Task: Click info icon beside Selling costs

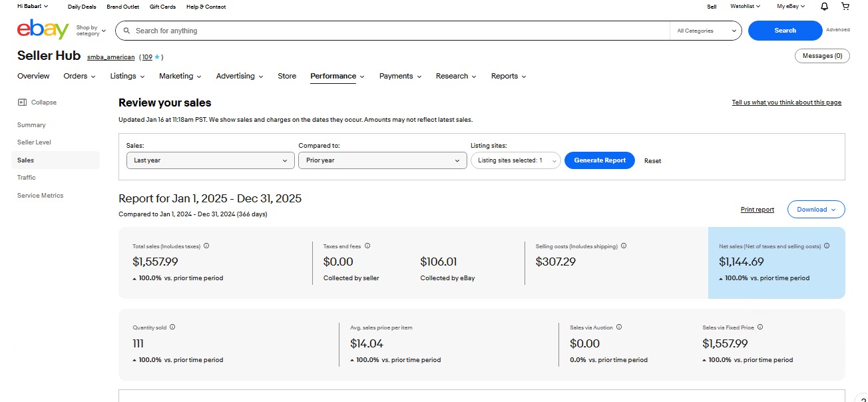Action: [x=624, y=246]
